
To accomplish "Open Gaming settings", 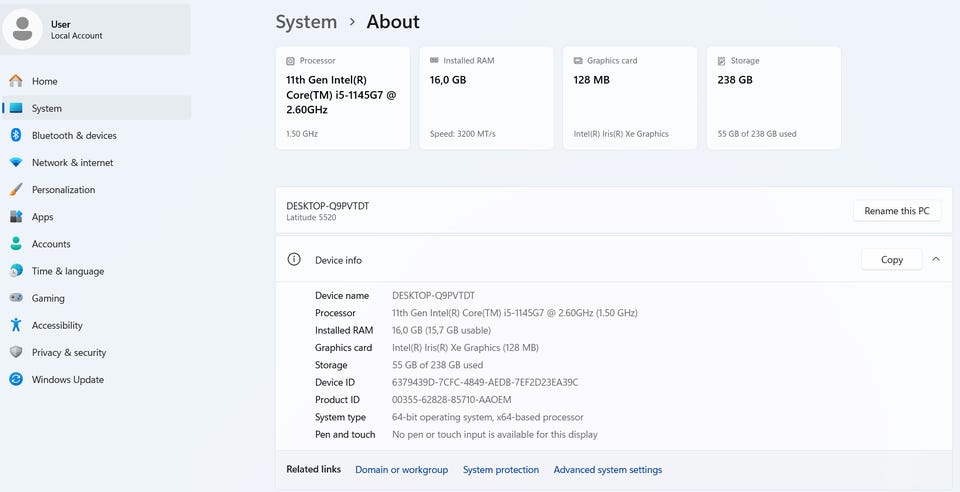I will coord(97,298).
